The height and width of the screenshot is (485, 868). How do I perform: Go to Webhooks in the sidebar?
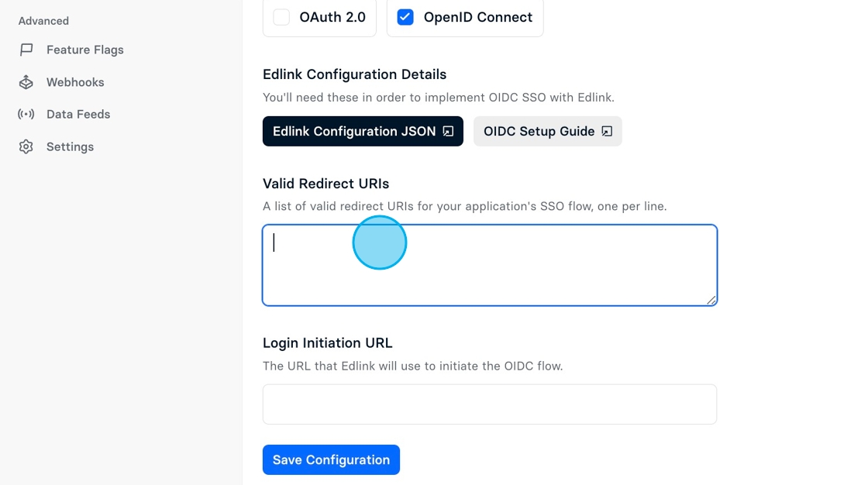click(x=75, y=82)
